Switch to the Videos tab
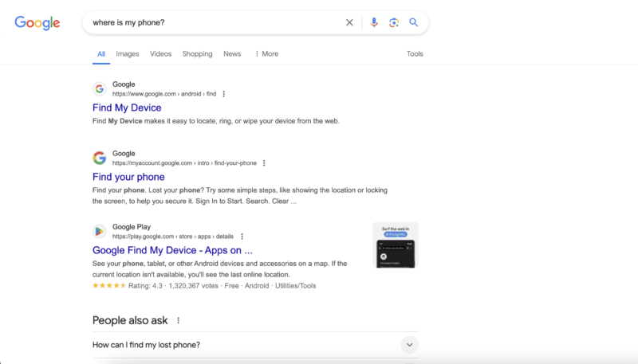Screen dimensions: 638x364 pos(161,54)
